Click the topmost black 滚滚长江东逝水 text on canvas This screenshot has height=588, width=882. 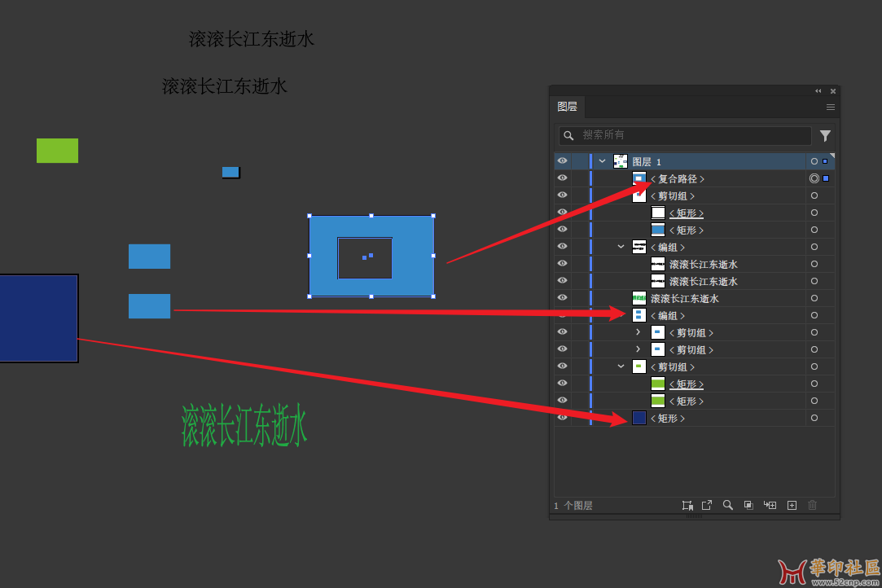tap(252, 39)
